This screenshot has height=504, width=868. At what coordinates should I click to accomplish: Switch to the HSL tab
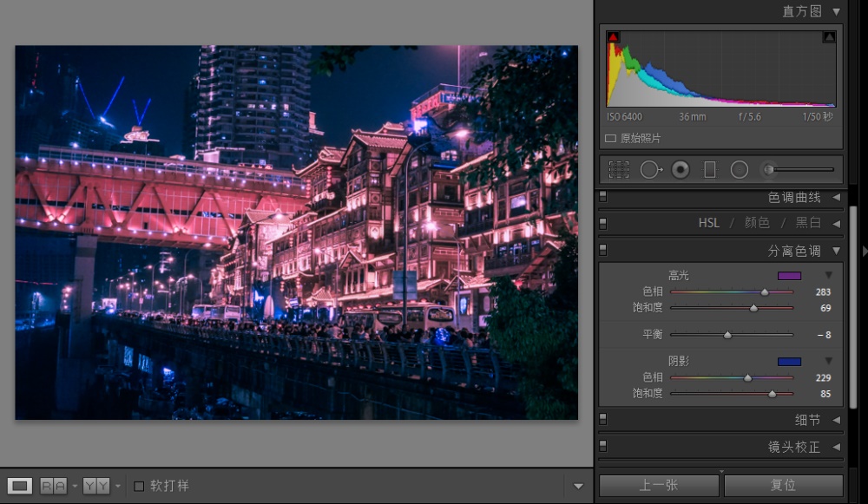tap(709, 223)
